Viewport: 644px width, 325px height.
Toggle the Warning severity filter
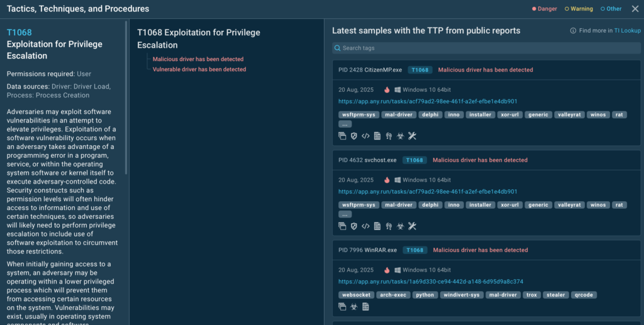[x=579, y=9]
